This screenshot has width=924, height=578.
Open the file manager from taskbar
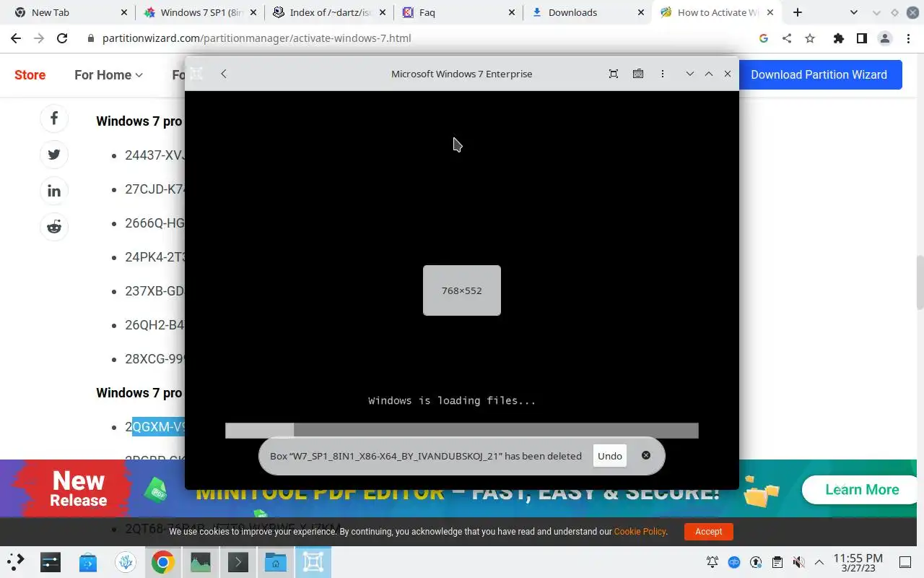(x=276, y=561)
